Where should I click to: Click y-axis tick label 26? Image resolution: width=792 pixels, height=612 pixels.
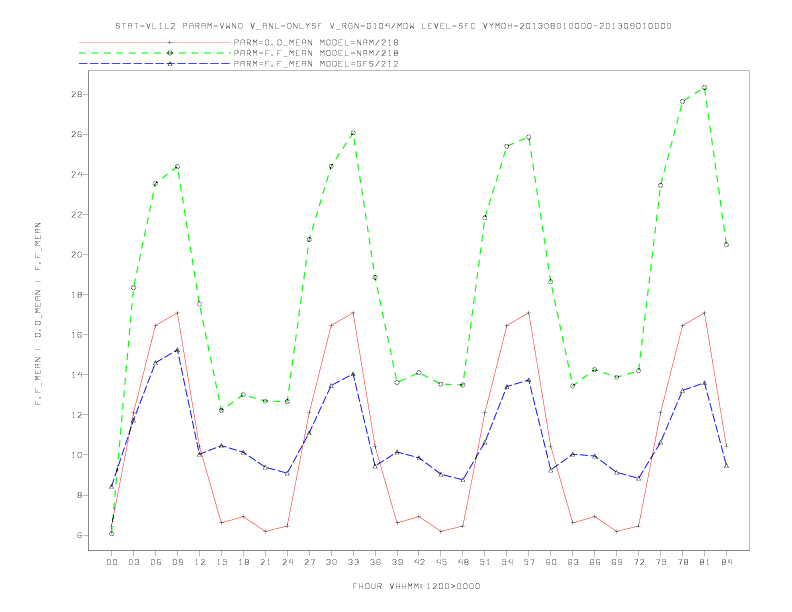(77, 134)
